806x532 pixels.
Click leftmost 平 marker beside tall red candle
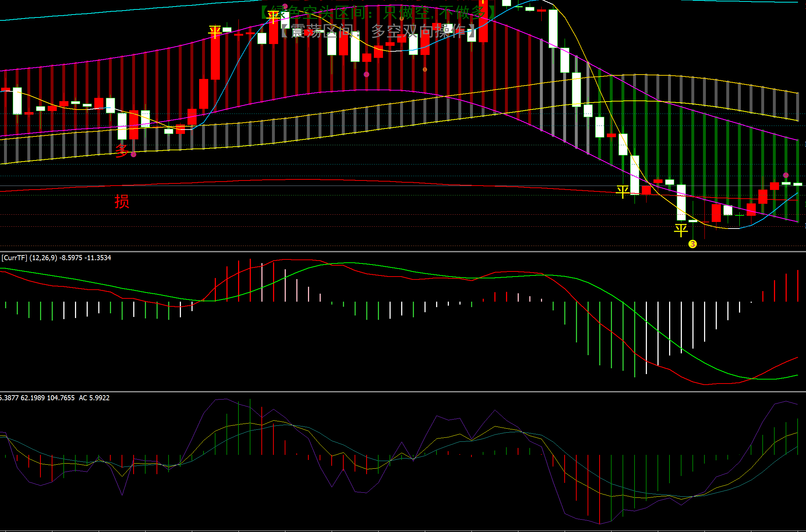pyautogui.click(x=215, y=32)
